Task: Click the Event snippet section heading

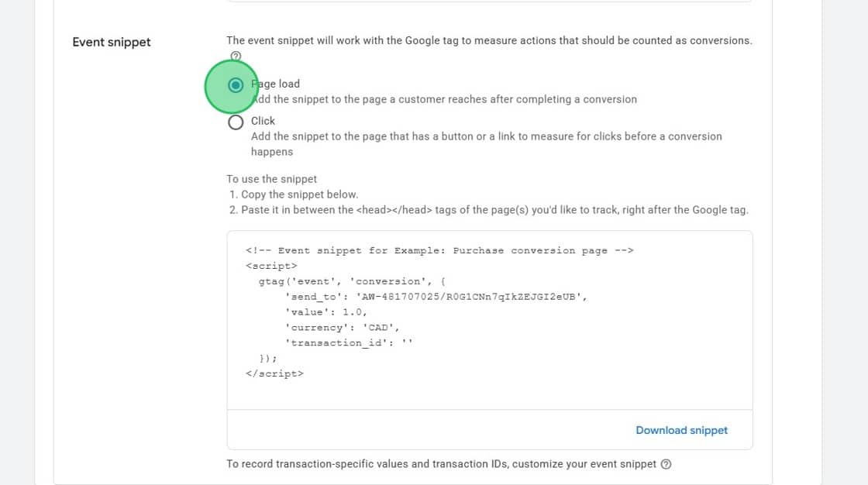Action: (112, 42)
